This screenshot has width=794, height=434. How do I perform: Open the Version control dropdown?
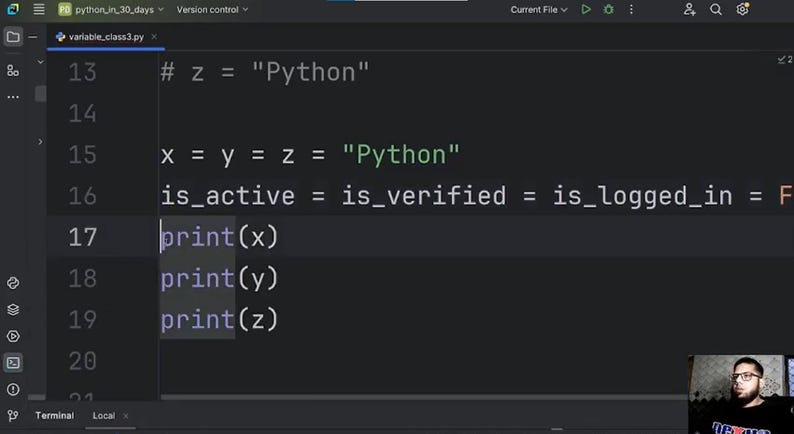tap(212, 10)
